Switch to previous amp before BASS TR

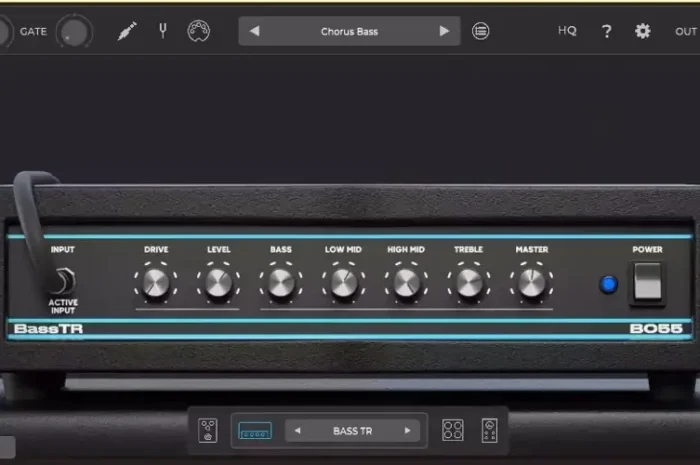[x=297, y=431]
